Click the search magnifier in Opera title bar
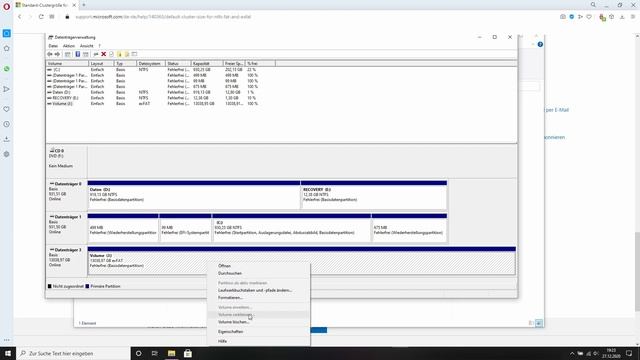This screenshot has width=640, height=360. click(593, 5)
